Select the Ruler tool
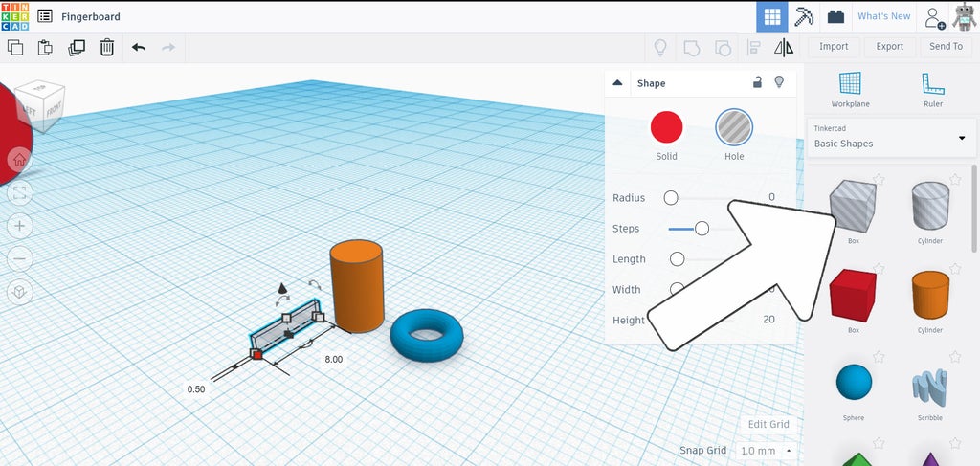This screenshot has height=466, width=980. (x=932, y=89)
